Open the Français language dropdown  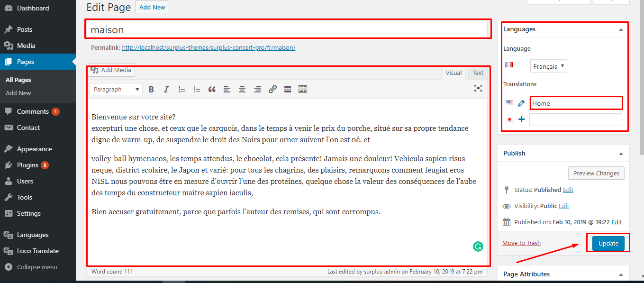(x=548, y=66)
